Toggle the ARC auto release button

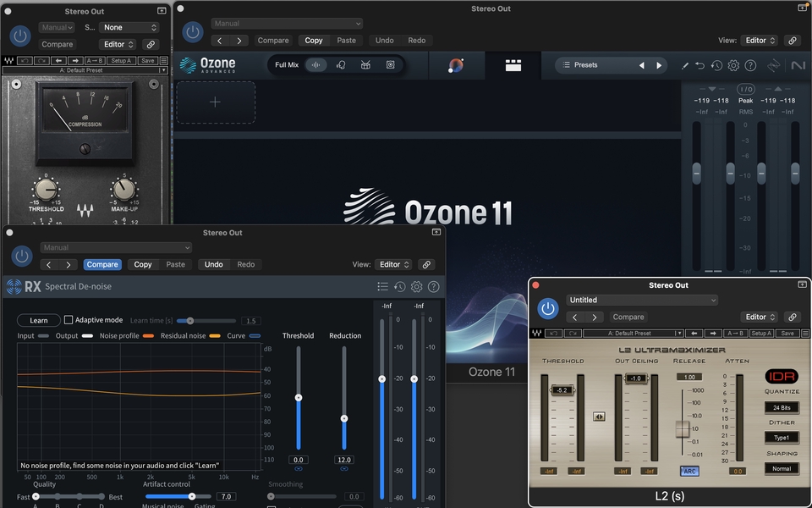coord(689,471)
